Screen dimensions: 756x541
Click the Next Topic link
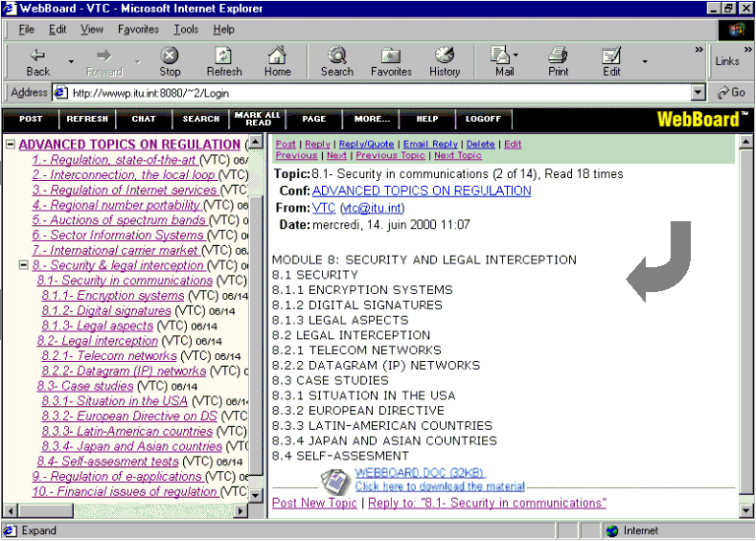point(458,155)
